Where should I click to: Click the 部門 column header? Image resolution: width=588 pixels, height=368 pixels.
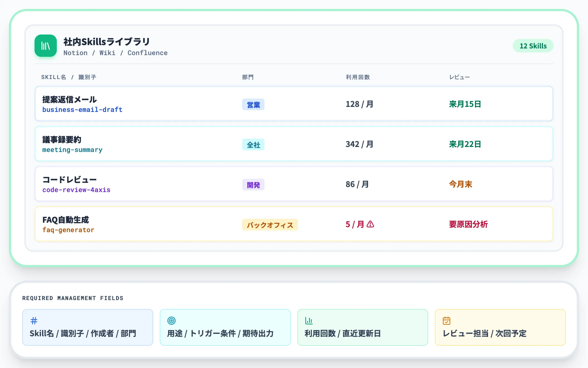(248, 77)
